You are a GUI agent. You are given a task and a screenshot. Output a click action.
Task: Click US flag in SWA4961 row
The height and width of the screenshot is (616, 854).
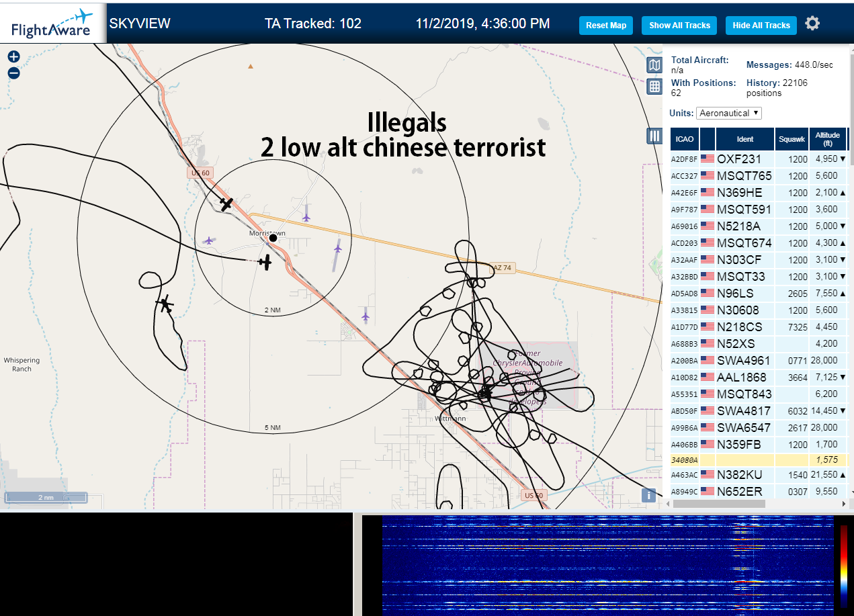(x=708, y=361)
